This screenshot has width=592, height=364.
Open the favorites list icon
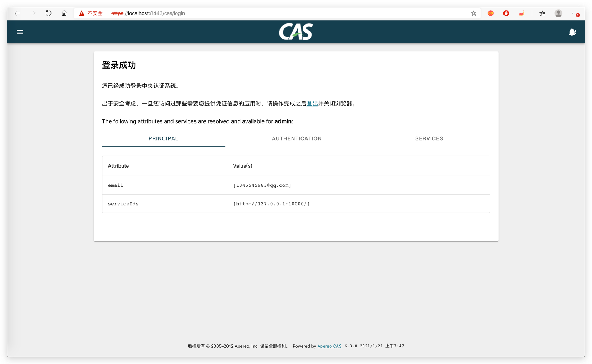point(542,13)
